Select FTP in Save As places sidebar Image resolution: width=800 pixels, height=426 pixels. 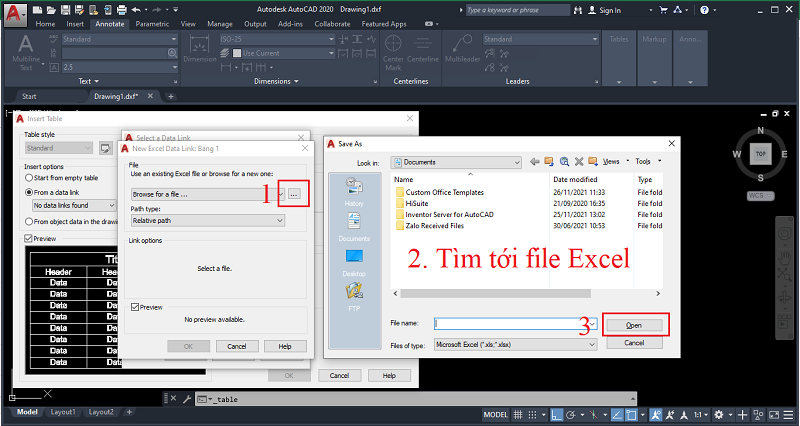[x=354, y=297]
